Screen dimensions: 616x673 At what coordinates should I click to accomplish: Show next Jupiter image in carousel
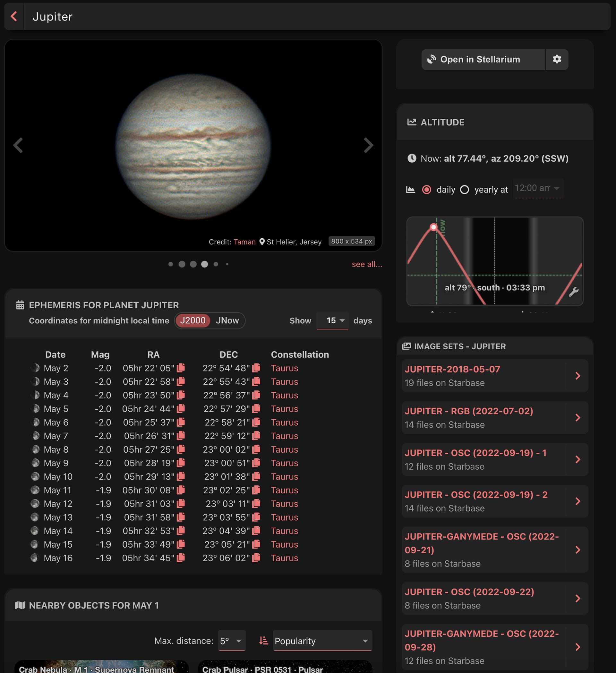click(368, 145)
